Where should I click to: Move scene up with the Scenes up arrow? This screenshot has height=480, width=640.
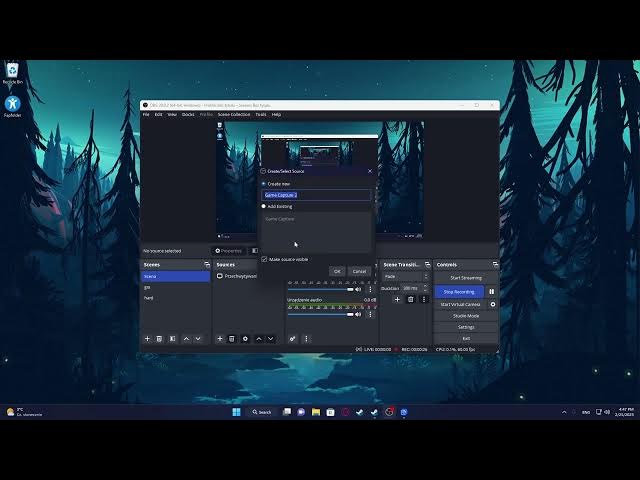coord(186,339)
